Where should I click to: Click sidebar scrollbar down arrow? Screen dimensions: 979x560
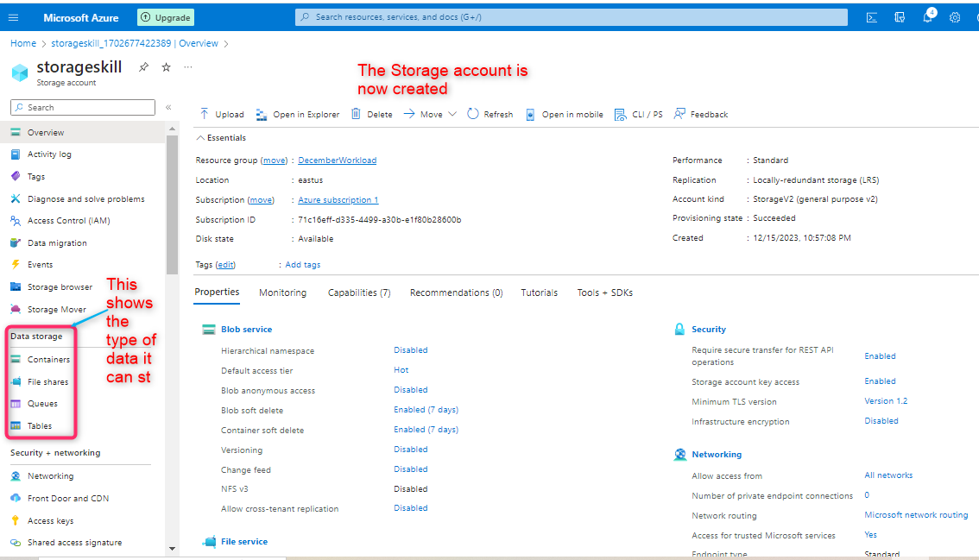pyautogui.click(x=173, y=549)
